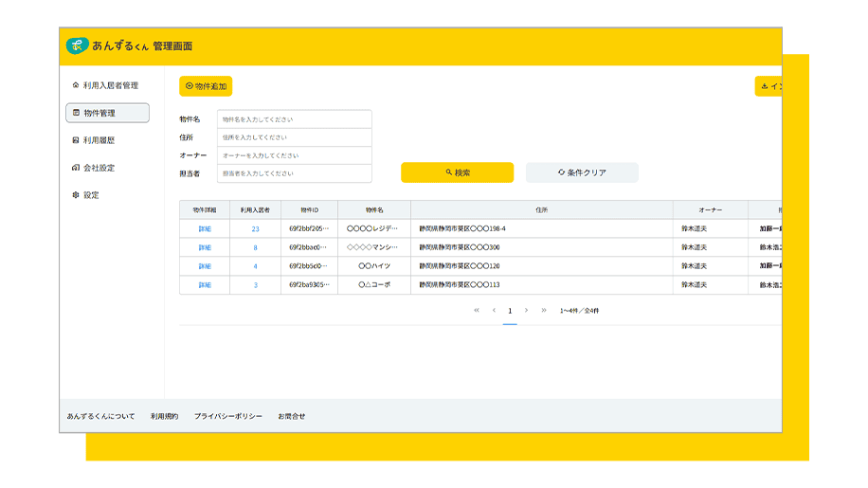868x488 pixels.
Task: Click resident count 23 link
Action: pos(255,228)
